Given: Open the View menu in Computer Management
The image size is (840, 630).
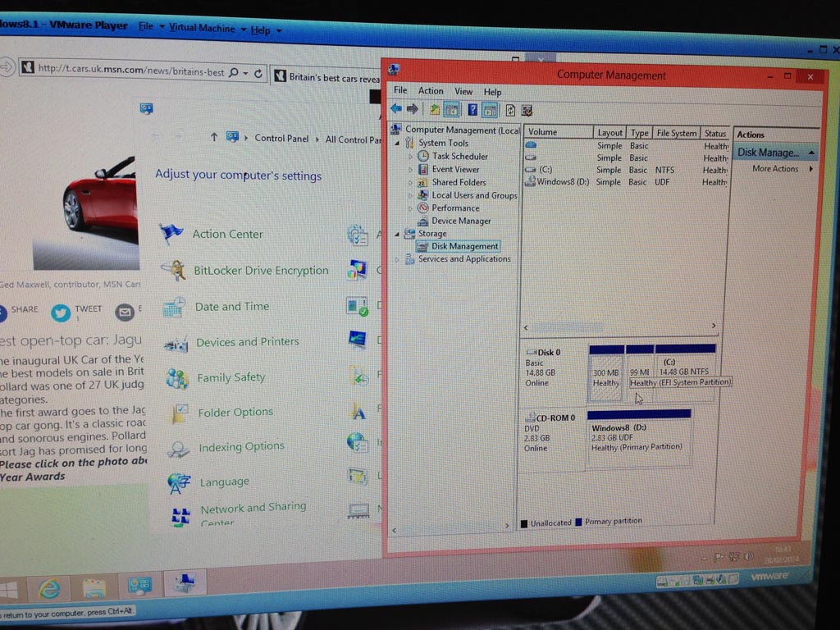Looking at the screenshot, I should [x=463, y=91].
